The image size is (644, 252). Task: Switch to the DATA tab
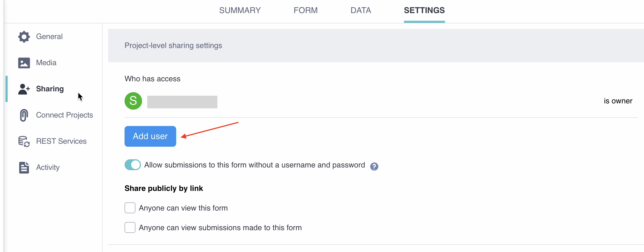pyautogui.click(x=361, y=10)
